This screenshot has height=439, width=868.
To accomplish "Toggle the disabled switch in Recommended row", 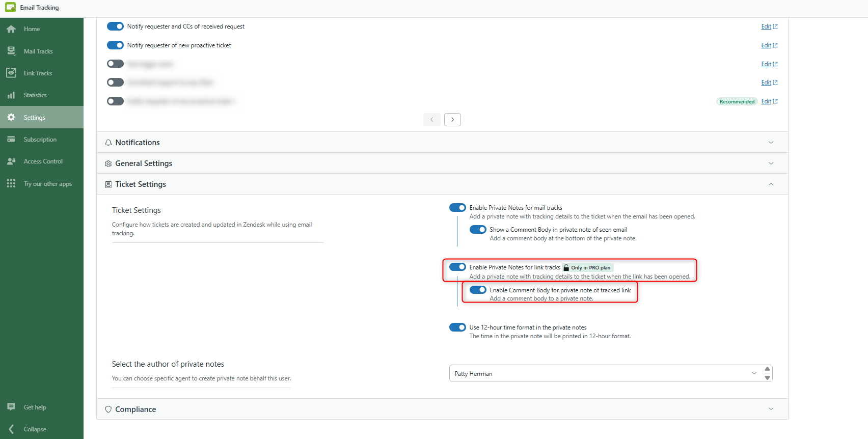I will [115, 101].
